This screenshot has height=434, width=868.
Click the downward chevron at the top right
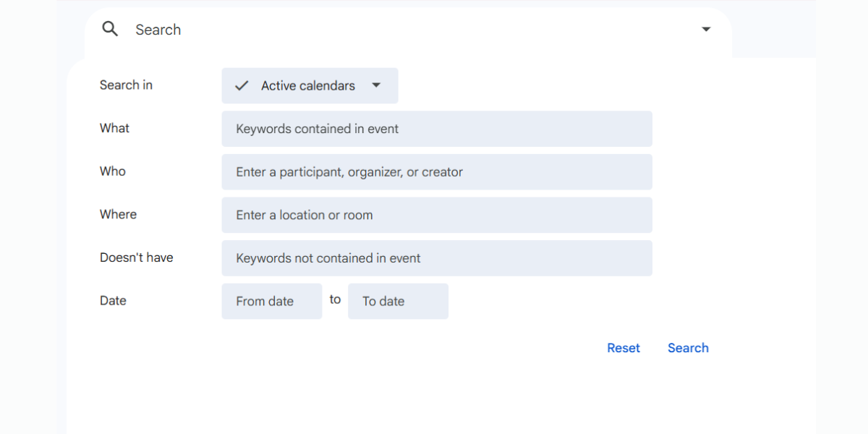click(x=705, y=29)
